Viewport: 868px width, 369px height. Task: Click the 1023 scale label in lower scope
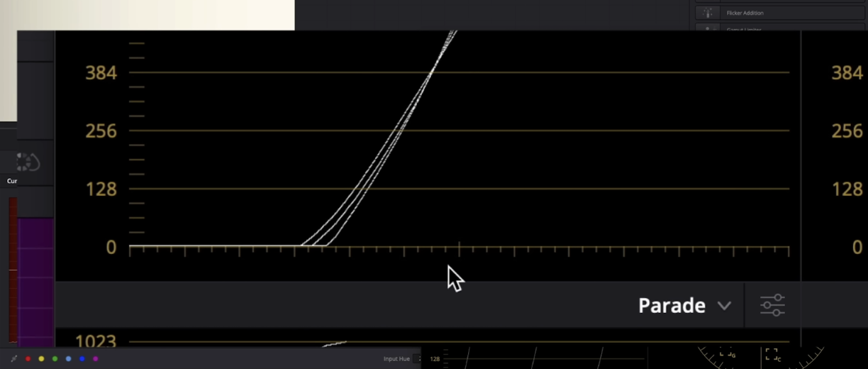[x=95, y=342]
